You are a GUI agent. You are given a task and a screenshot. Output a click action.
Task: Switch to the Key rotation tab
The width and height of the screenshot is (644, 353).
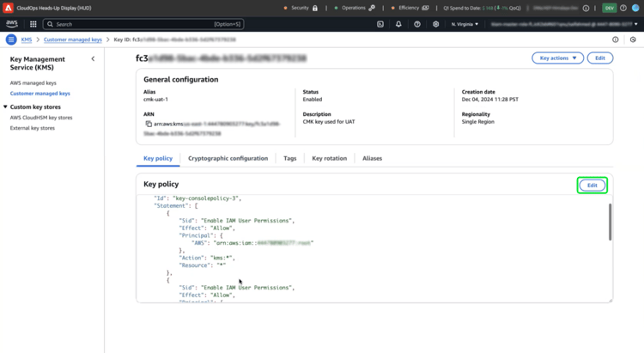pos(329,158)
